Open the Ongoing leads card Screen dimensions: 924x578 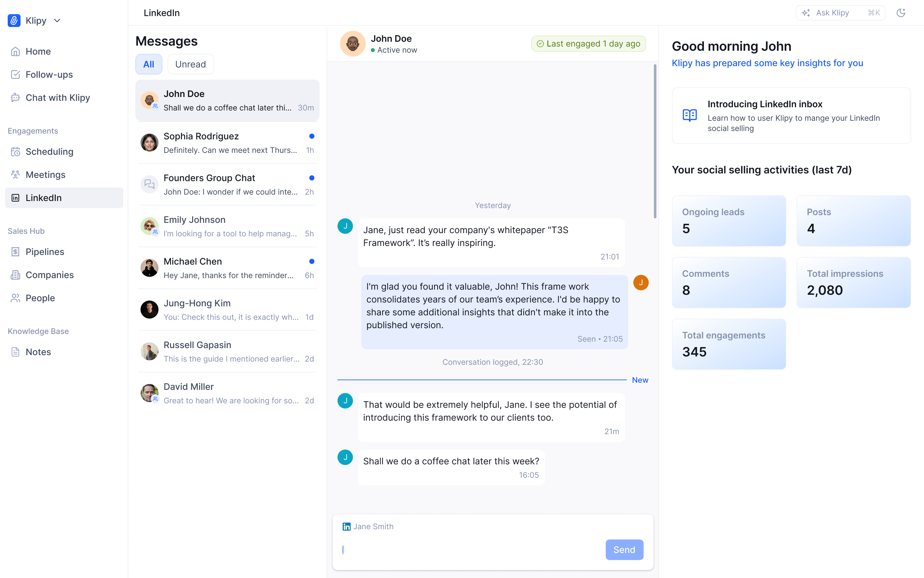pyautogui.click(x=729, y=221)
